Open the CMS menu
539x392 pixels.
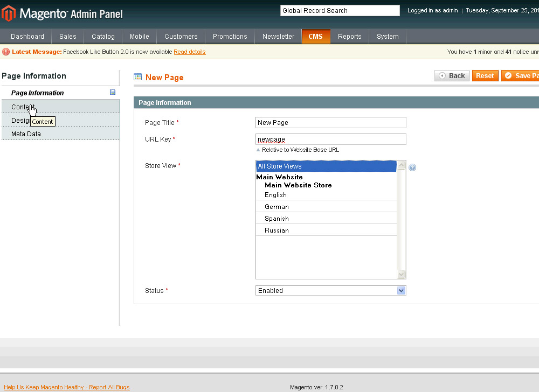[x=316, y=37]
